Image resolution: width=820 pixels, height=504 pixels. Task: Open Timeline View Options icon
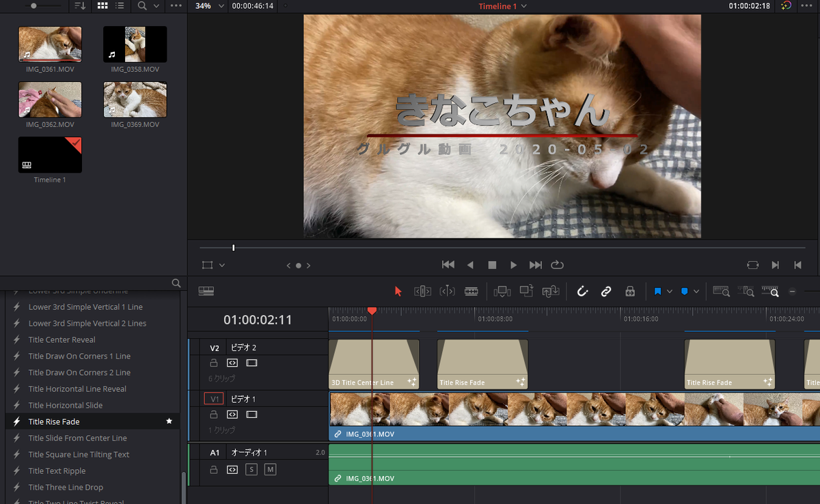tap(206, 292)
